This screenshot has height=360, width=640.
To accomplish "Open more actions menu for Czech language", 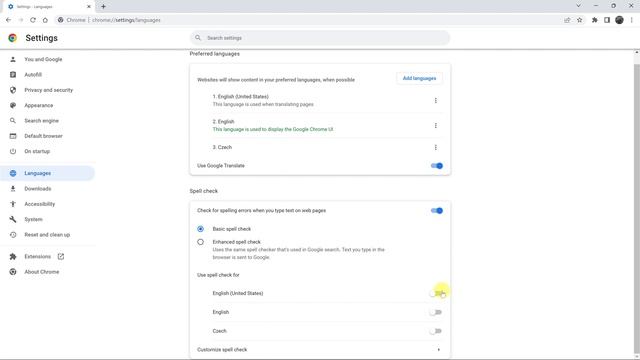I will click(436, 147).
